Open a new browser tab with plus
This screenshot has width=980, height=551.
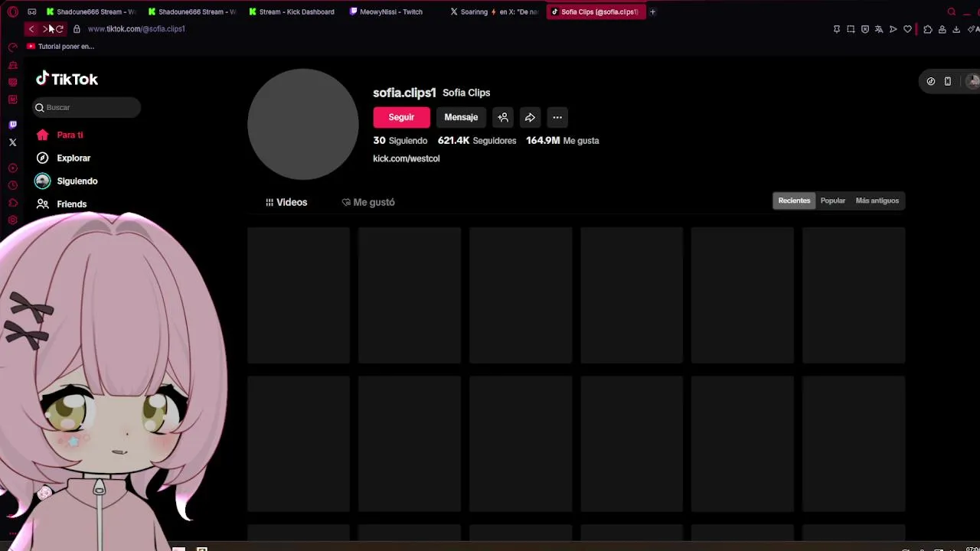652,11
